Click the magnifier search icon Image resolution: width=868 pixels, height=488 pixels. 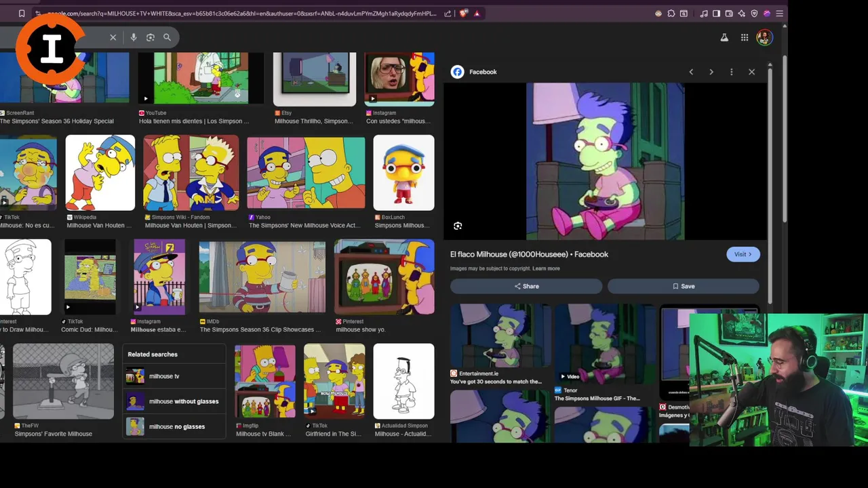(x=167, y=37)
